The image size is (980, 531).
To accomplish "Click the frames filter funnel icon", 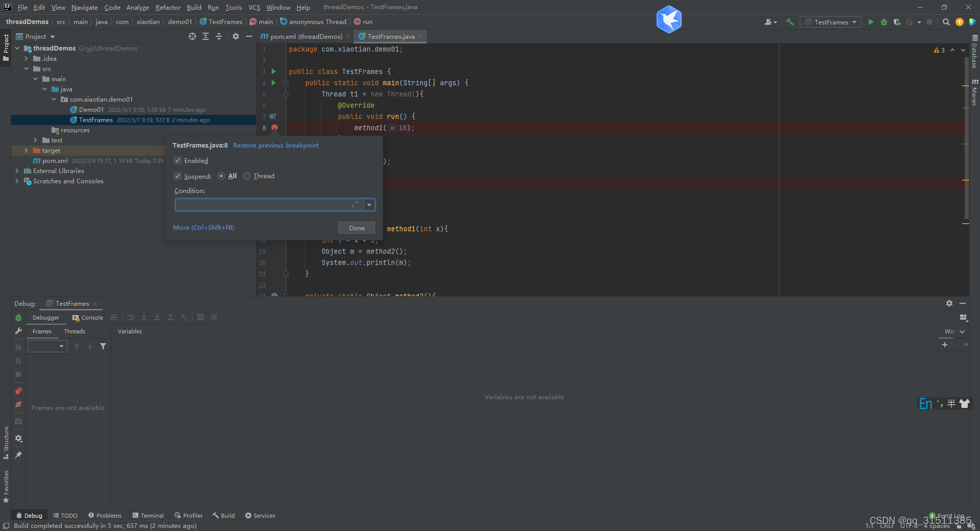I will [103, 346].
